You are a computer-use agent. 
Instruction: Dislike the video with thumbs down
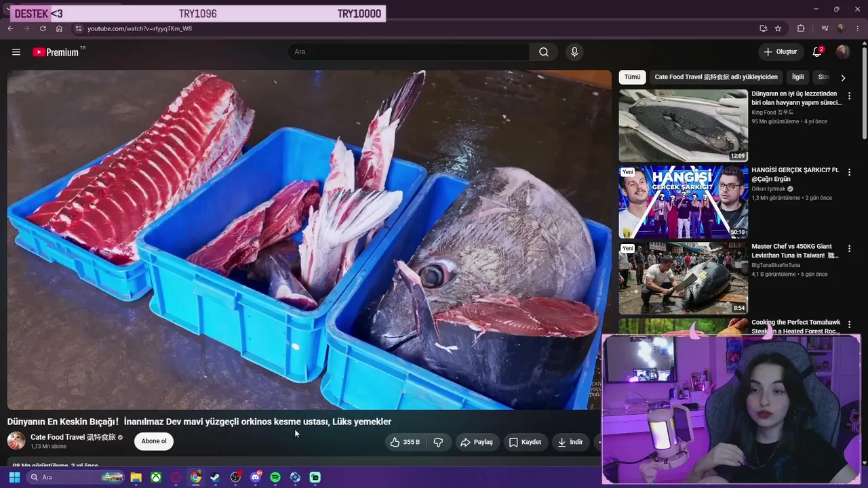pyautogui.click(x=438, y=442)
